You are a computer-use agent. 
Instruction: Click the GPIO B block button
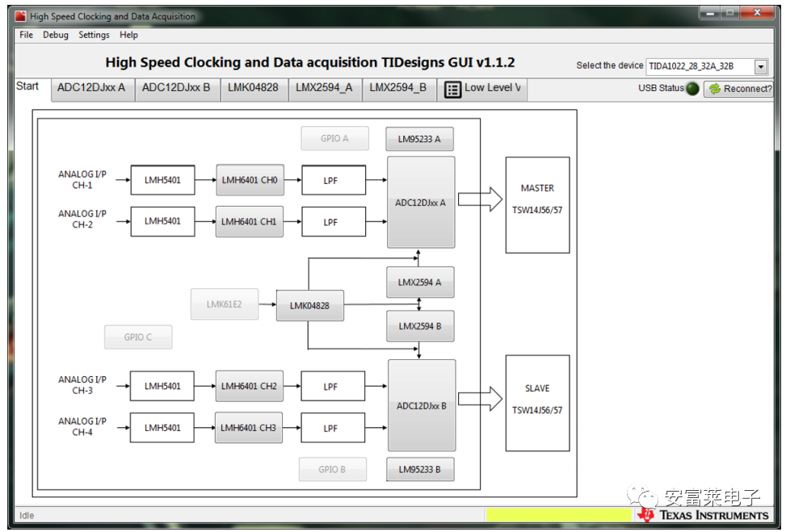332,469
